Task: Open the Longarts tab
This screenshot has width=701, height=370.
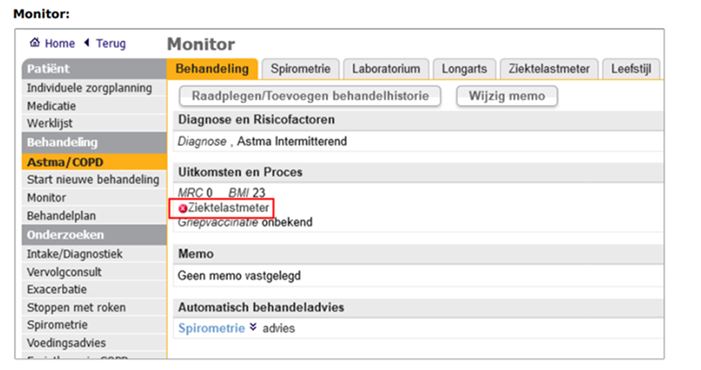Action: (x=464, y=69)
